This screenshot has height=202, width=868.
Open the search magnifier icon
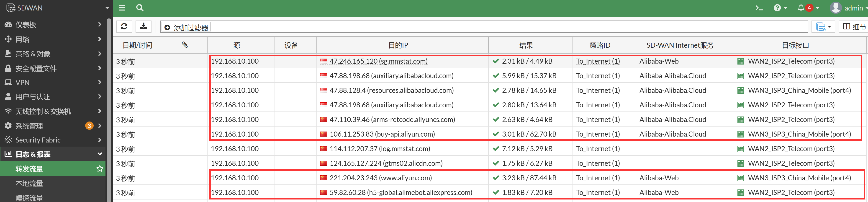click(139, 8)
